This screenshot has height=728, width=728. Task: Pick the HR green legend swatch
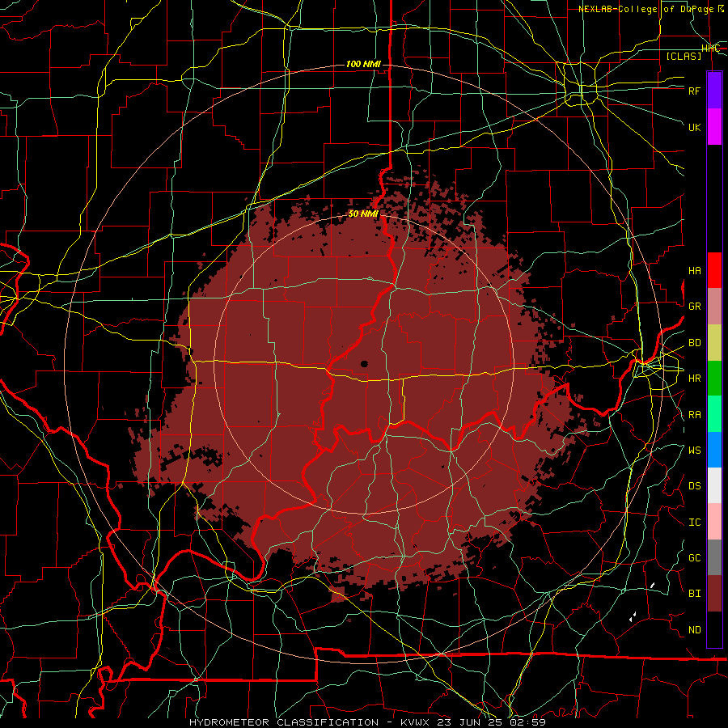click(x=714, y=379)
